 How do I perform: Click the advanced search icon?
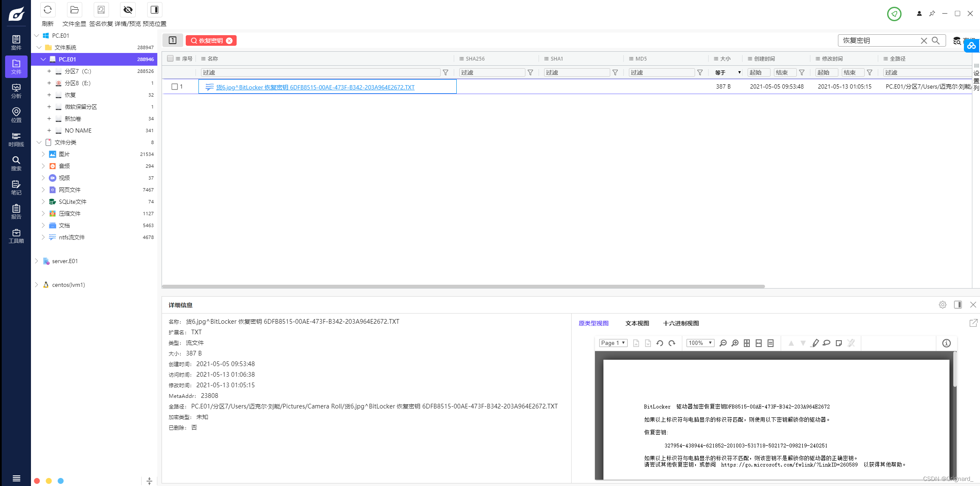pos(957,41)
